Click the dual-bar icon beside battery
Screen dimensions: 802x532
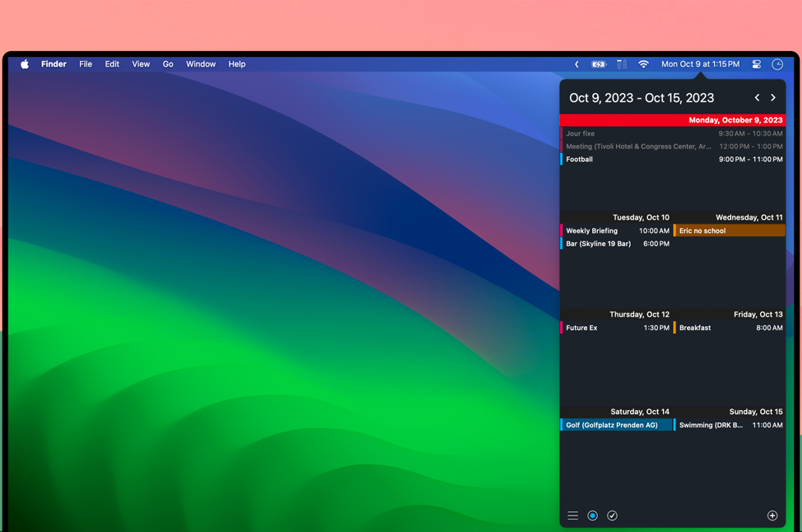(622, 64)
